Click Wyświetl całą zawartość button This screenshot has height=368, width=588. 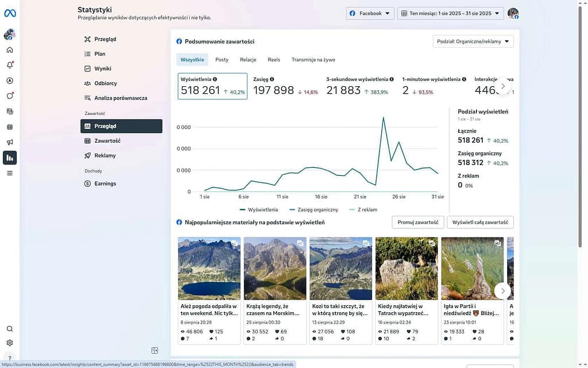point(481,223)
